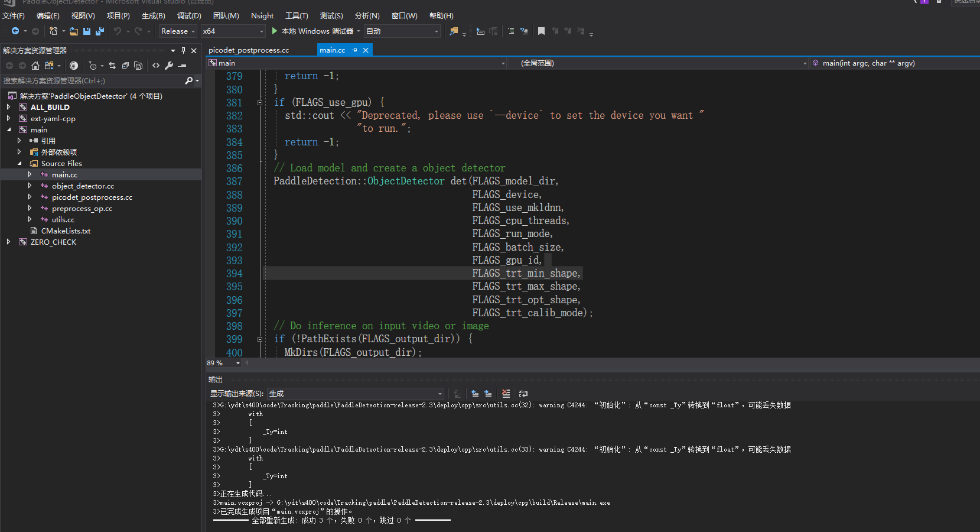
Task: Open the 89 % zoom level dropdown
Action: click(x=238, y=363)
